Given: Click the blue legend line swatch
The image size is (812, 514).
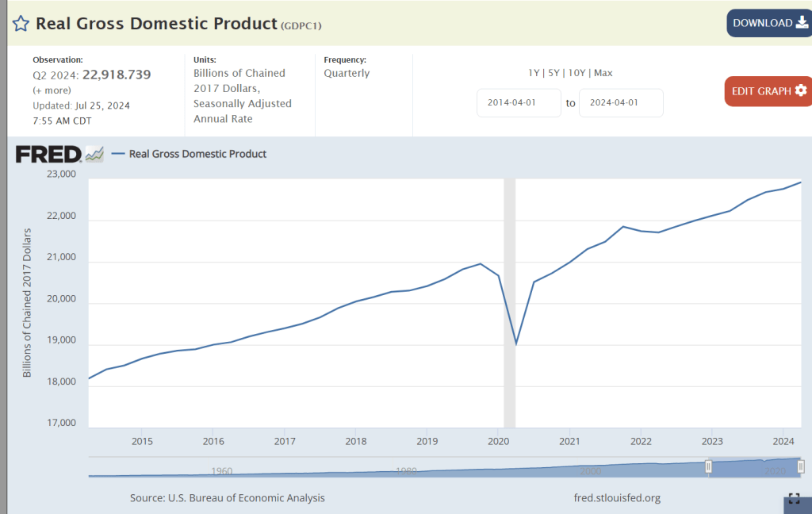Looking at the screenshot, I should [x=118, y=154].
